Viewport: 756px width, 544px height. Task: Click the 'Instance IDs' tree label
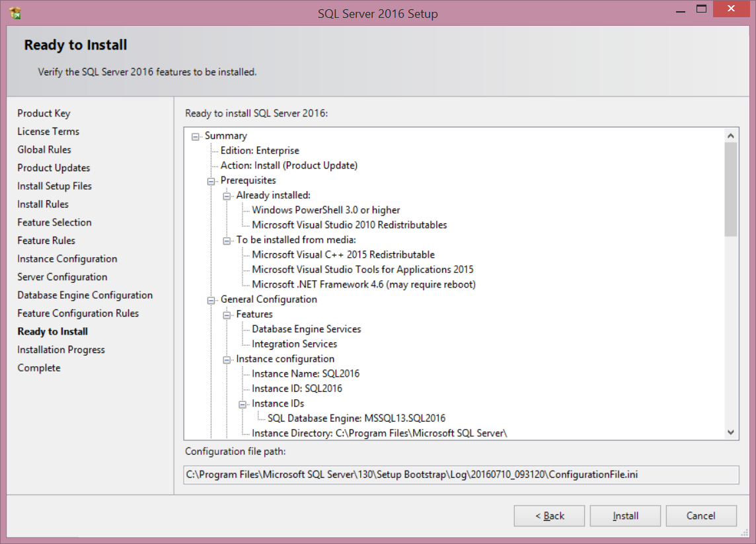coord(278,404)
